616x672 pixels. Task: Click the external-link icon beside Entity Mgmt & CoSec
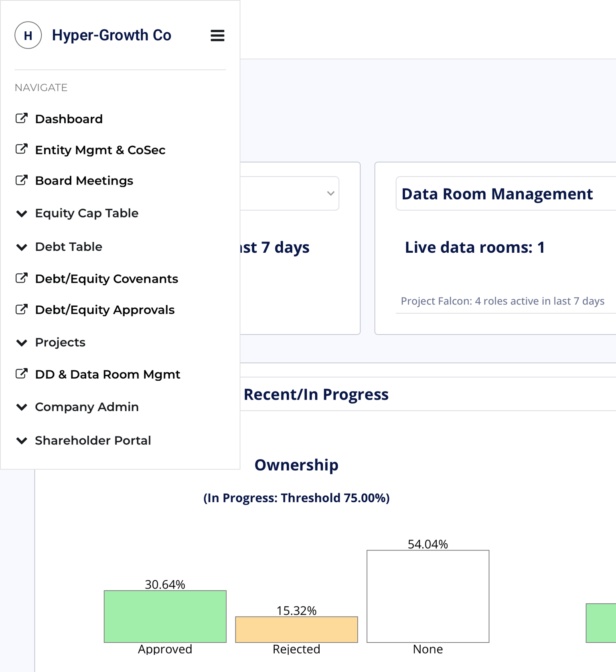point(22,149)
